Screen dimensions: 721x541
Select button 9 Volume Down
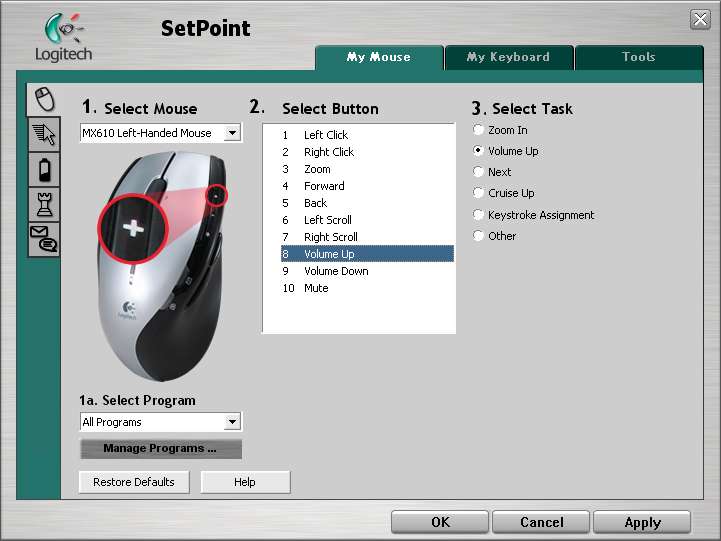click(x=367, y=271)
